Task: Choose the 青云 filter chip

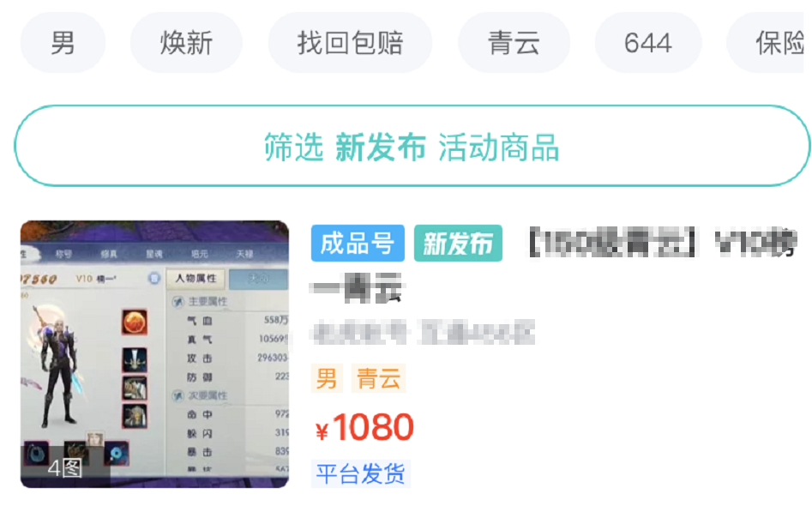Action: 514,43
